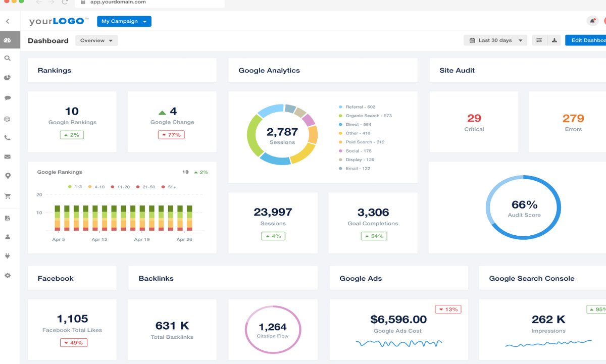Image resolution: width=606 pixels, height=364 pixels.
Task: Click the Edit Dashboard button
Action: [587, 40]
